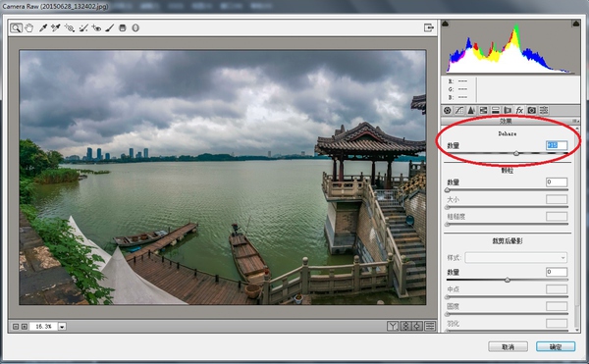Click the histogram graph display

tap(510, 48)
